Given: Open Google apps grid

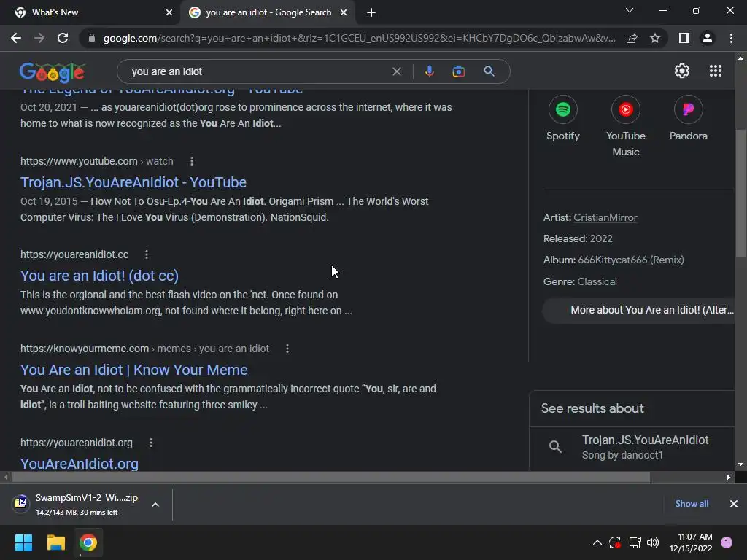Looking at the screenshot, I should tap(716, 71).
